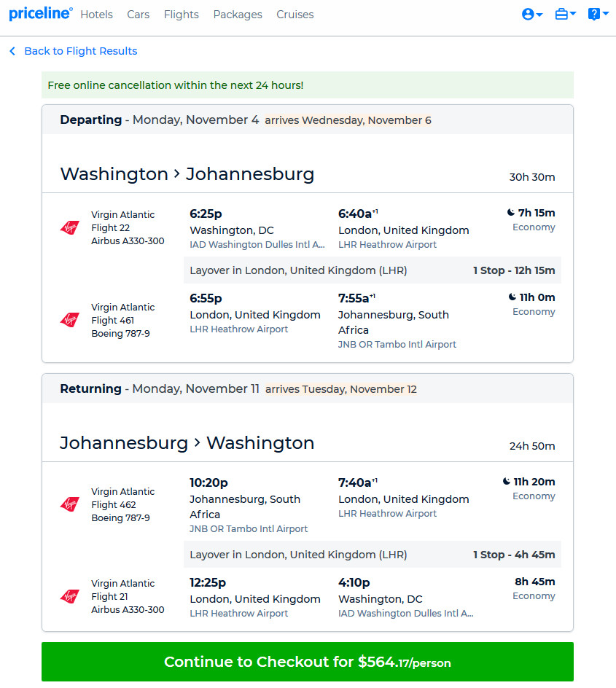
Task: Click overnight moon icon beside 11h 0m
Action: pos(512,297)
